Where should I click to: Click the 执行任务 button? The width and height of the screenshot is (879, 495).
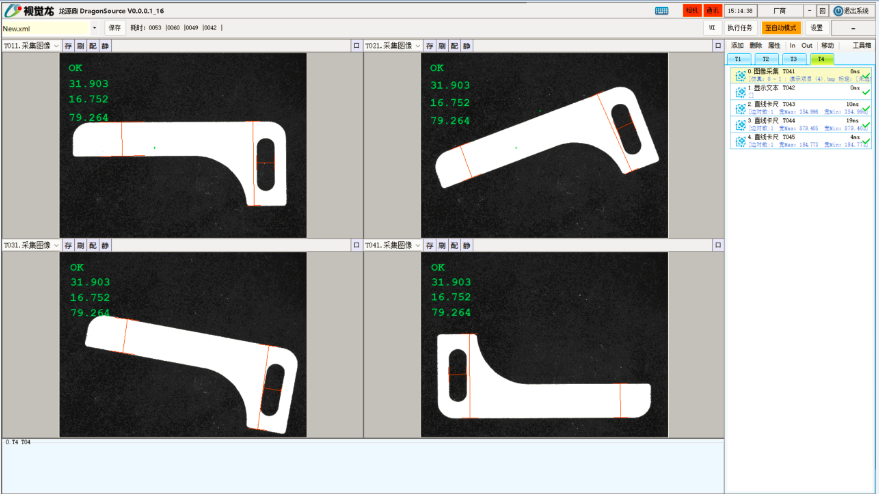click(x=740, y=28)
